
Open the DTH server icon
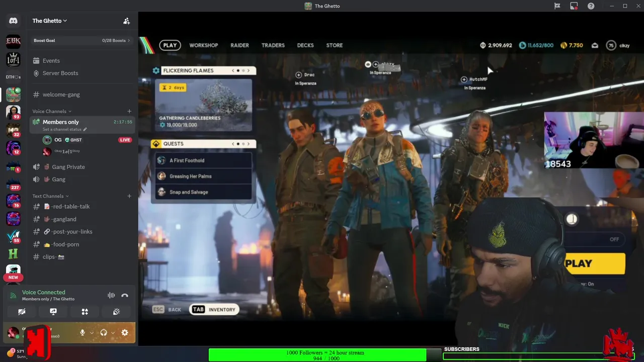(x=13, y=77)
